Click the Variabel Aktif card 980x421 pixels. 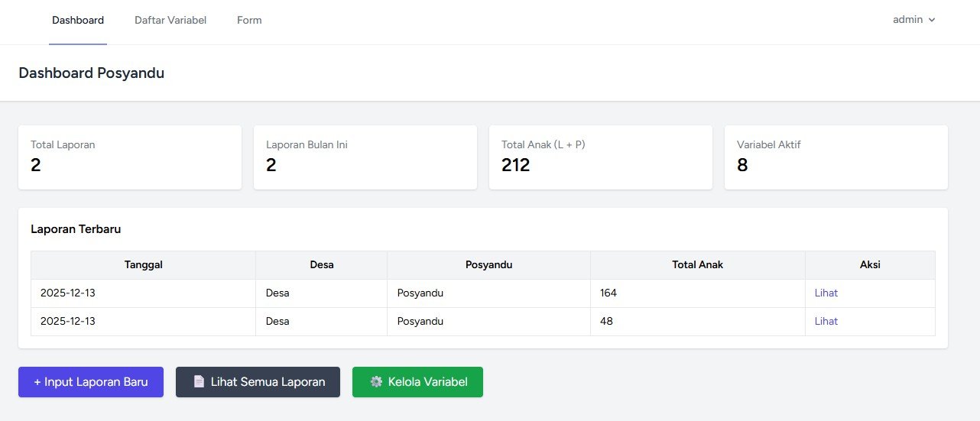pos(836,157)
